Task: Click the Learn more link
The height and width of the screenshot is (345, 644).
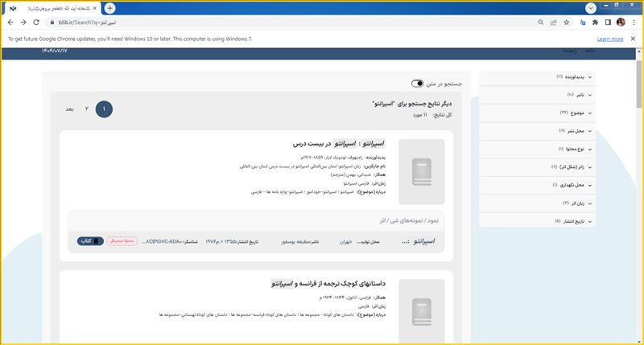Action: click(x=609, y=39)
